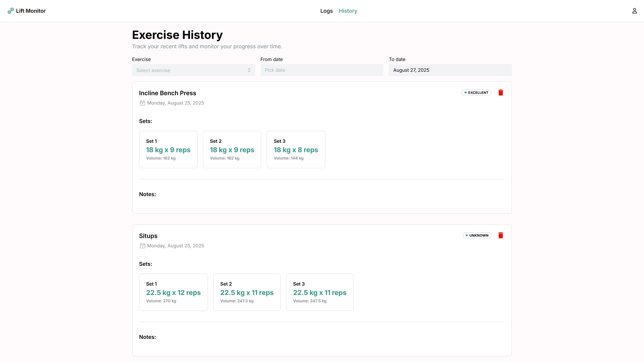Go to the Logs page
This screenshot has width=644, height=362.
click(326, 11)
